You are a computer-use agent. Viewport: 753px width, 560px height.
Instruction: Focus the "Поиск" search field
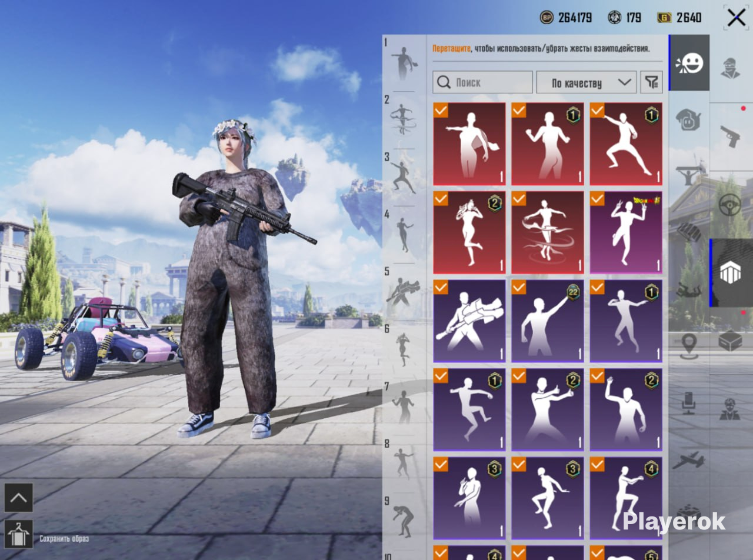click(x=482, y=82)
